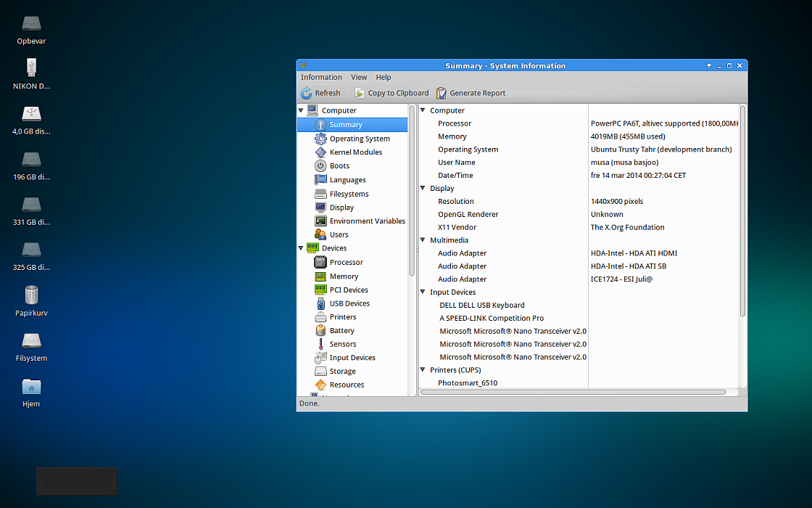Collapse the Computer tree in sidebar

[301, 111]
